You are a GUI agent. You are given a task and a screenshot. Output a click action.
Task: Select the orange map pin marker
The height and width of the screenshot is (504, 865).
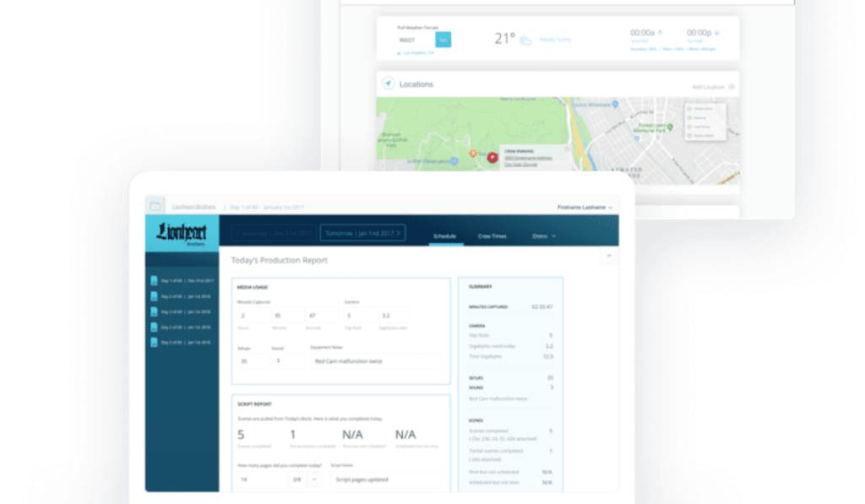click(473, 154)
